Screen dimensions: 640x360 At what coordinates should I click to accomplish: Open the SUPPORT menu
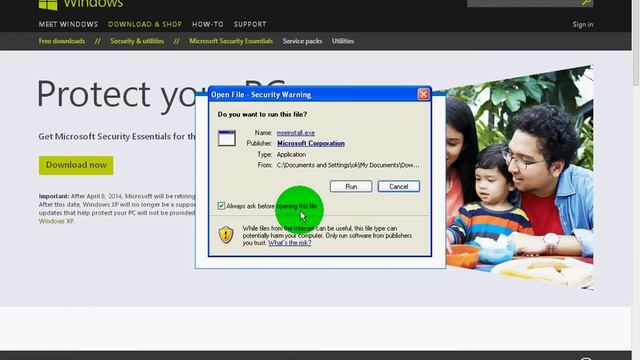250,24
